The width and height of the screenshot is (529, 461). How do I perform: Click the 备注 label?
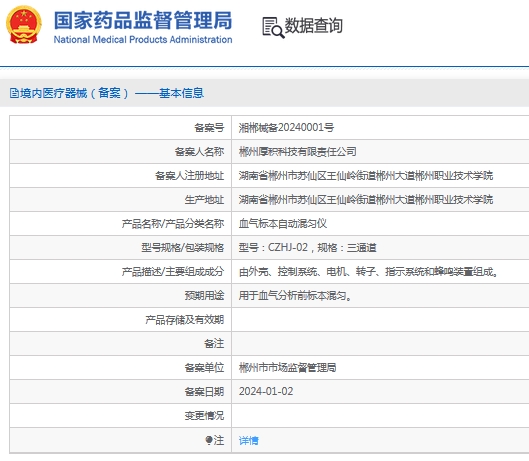[214, 343]
